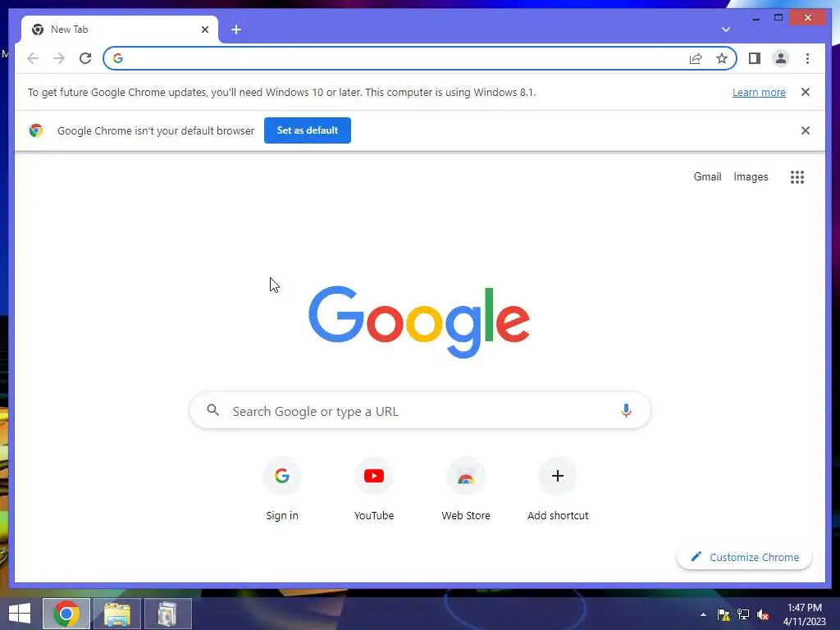Expand the tab search chevron
Screen dimensions: 840x630
coord(725,30)
